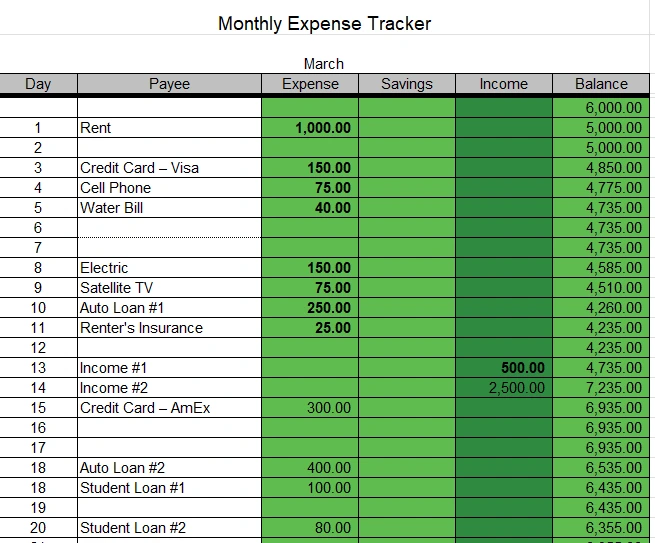Click "6,435.00" balance in Student Loan #1 row

pos(601,488)
